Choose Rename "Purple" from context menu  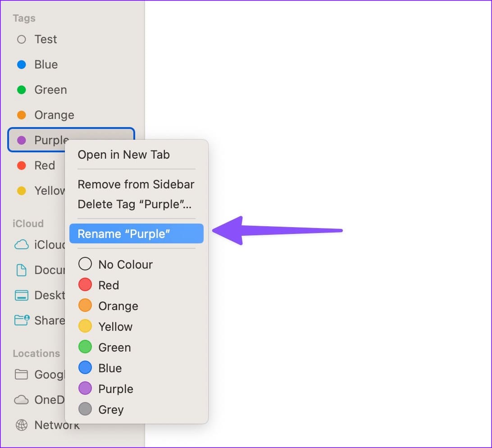click(x=137, y=233)
